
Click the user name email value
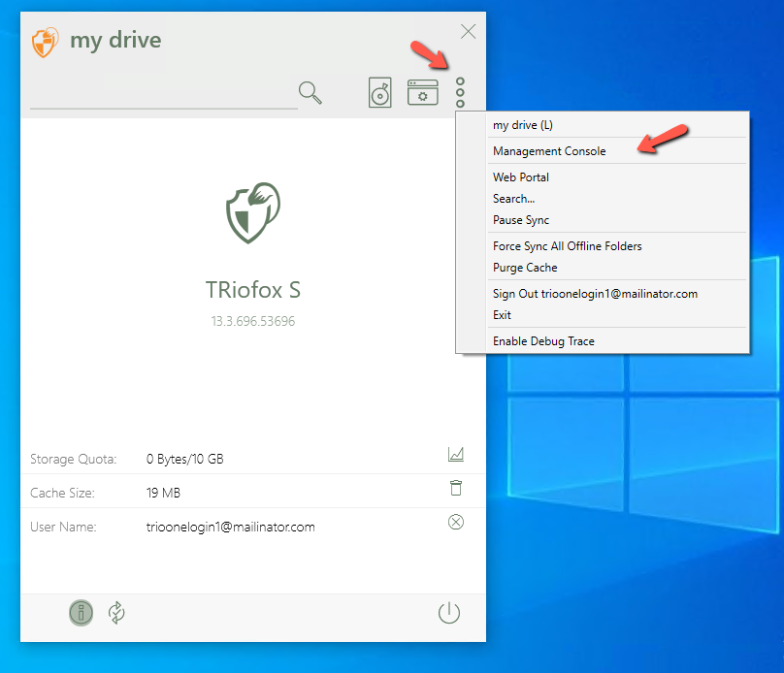pyautogui.click(x=231, y=528)
